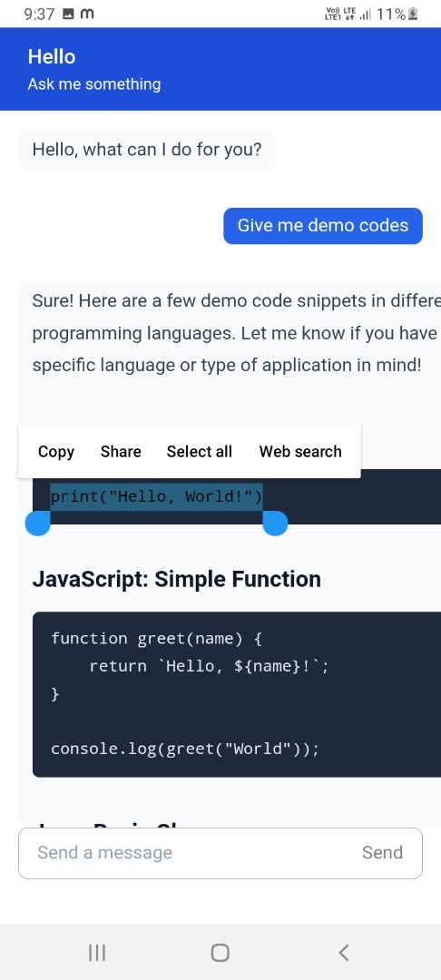Tap the 'return `Hello, ${name}!`;' code line
This screenshot has width=441, height=980.
209,666
